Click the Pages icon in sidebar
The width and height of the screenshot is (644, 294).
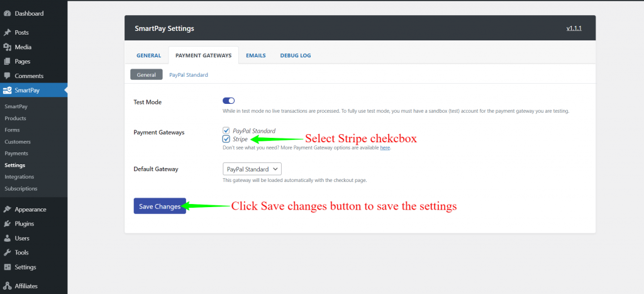[7, 61]
